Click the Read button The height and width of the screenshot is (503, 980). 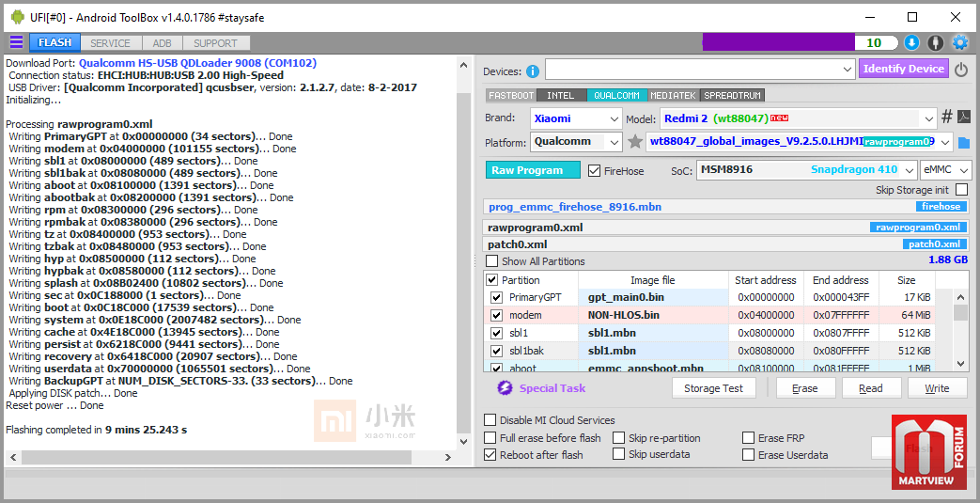click(871, 388)
